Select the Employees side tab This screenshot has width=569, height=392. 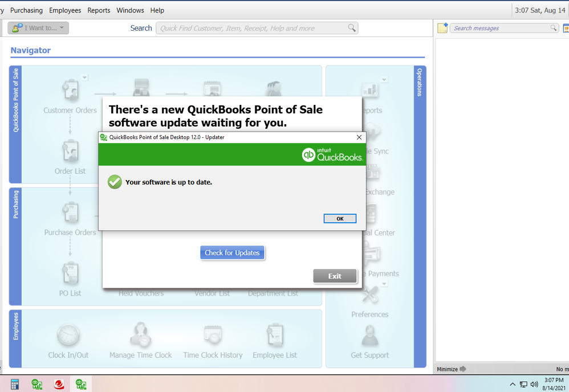tap(15, 338)
